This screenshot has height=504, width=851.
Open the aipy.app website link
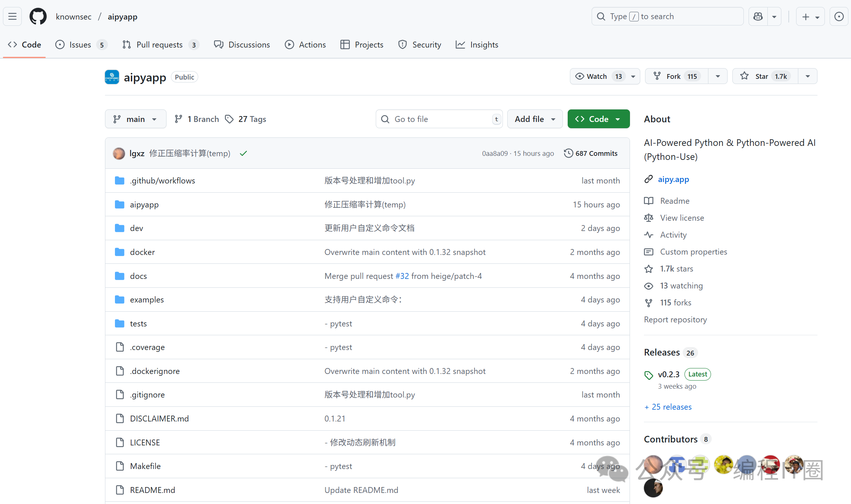point(673,179)
